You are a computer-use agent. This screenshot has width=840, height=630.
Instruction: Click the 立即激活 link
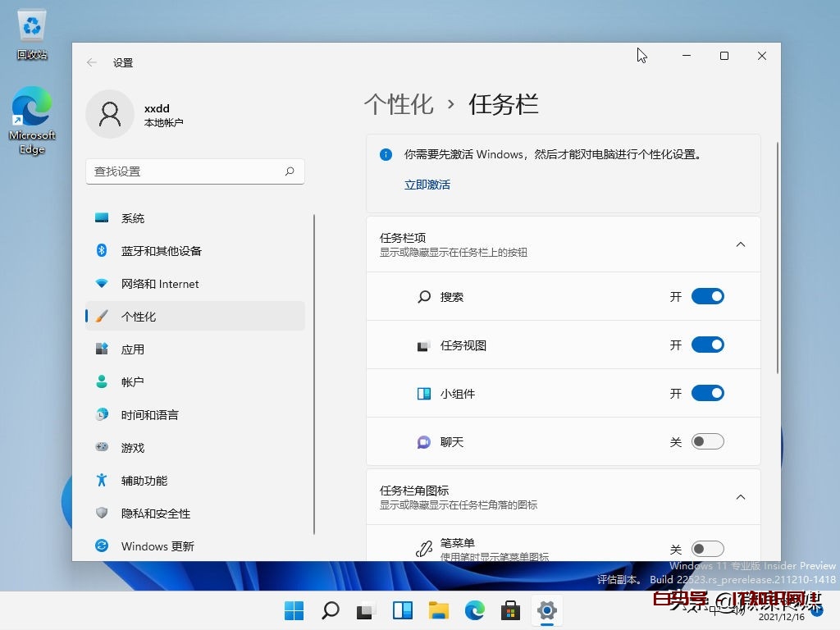[x=427, y=185]
